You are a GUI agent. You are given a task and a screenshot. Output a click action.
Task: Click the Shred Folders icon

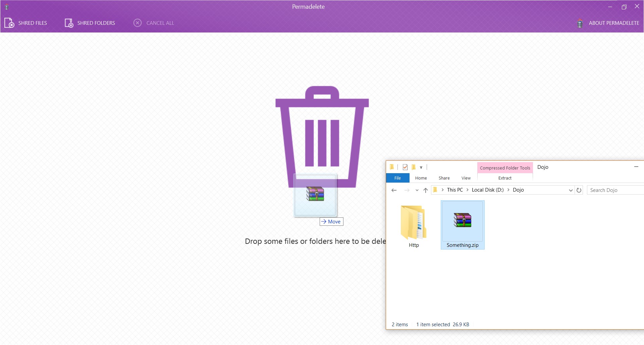69,23
